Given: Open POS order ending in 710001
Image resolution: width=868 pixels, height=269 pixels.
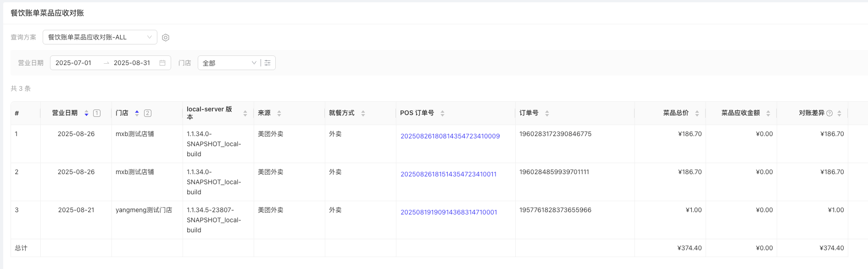Looking at the screenshot, I should click(448, 212).
